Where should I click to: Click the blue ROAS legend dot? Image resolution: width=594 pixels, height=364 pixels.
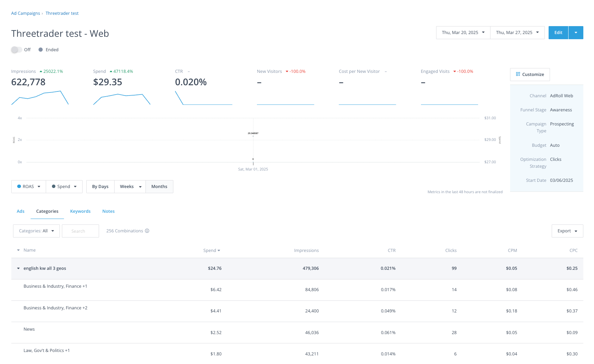[19, 186]
